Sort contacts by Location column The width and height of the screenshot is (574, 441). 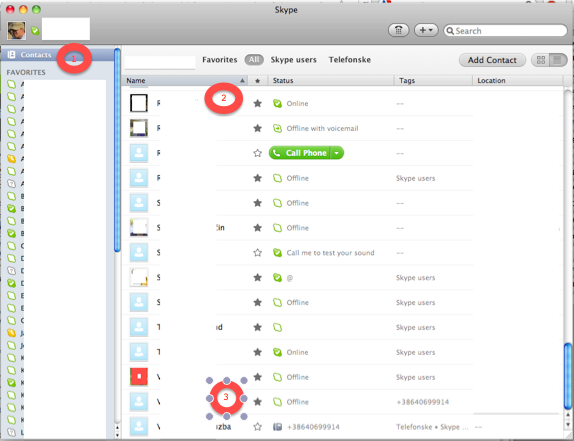click(x=518, y=81)
